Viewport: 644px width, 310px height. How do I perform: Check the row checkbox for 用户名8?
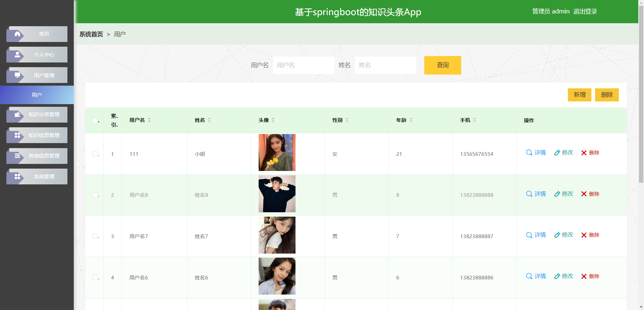[x=95, y=195]
